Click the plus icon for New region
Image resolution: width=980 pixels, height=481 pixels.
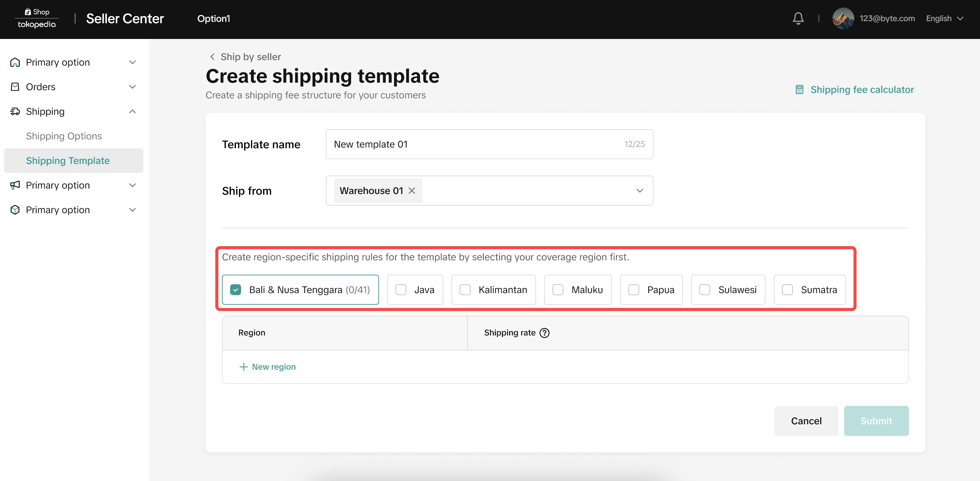[x=243, y=367]
